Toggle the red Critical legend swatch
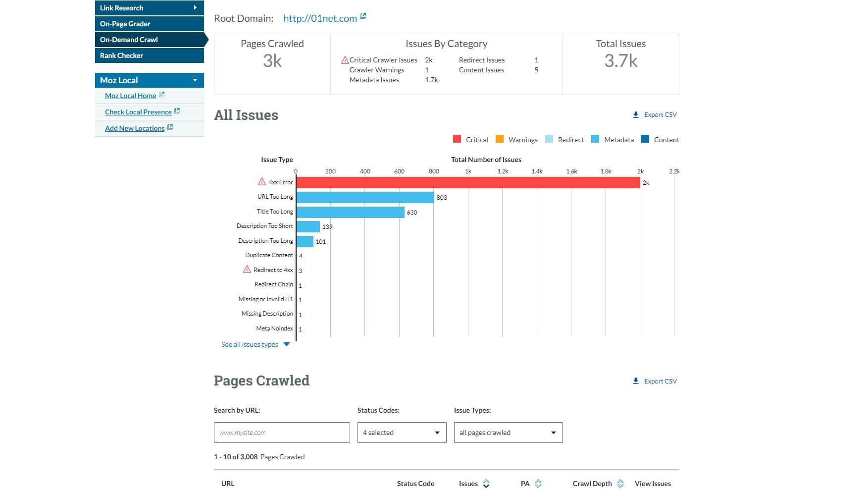This screenshot has height=490, width=868. 457,139
